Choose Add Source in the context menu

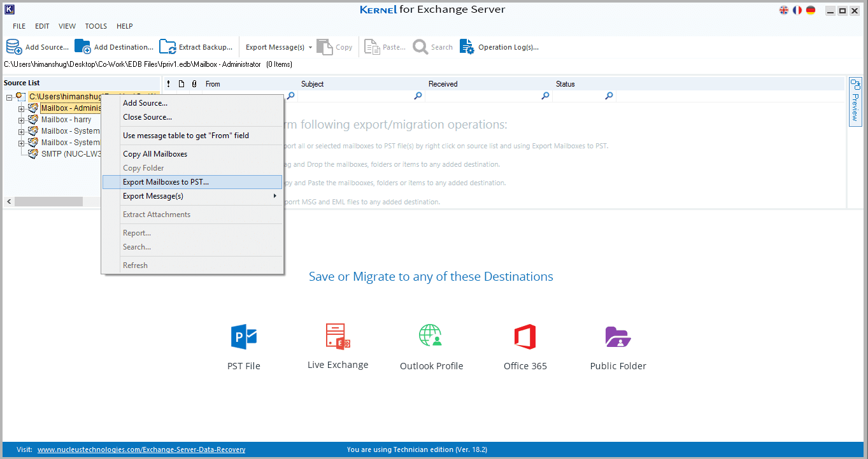click(192, 103)
